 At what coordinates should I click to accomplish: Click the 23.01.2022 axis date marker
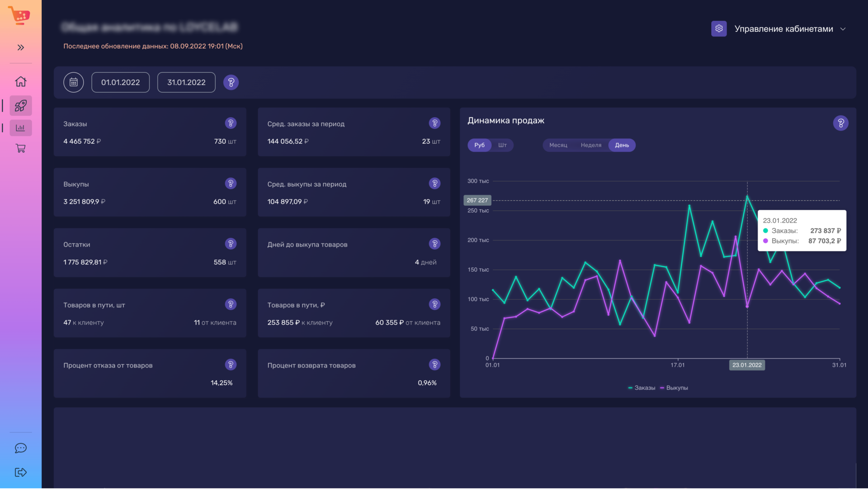[747, 365]
